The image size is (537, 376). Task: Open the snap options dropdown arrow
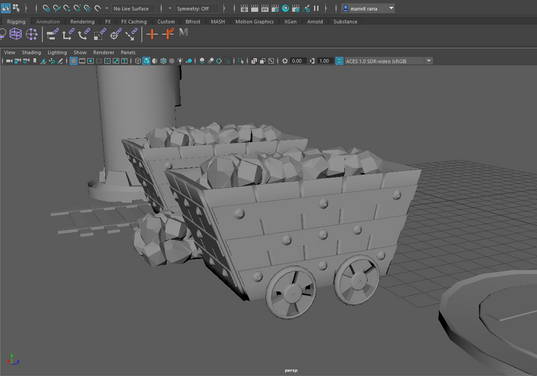(107, 8)
